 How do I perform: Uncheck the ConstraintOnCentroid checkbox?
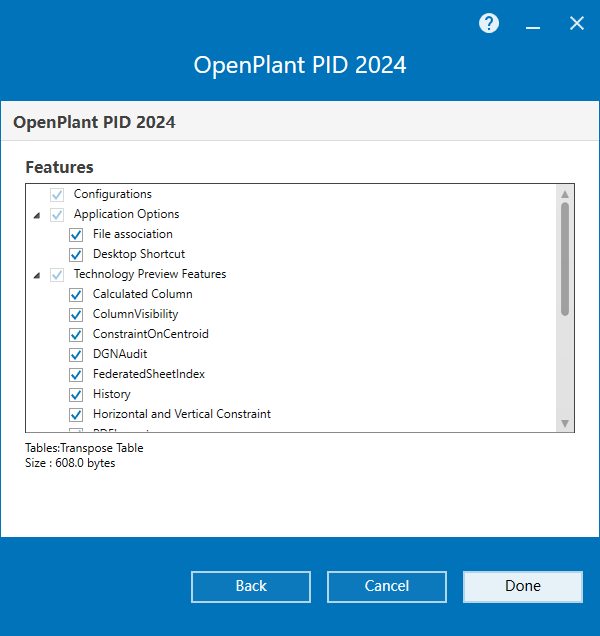(x=76, y=335)
